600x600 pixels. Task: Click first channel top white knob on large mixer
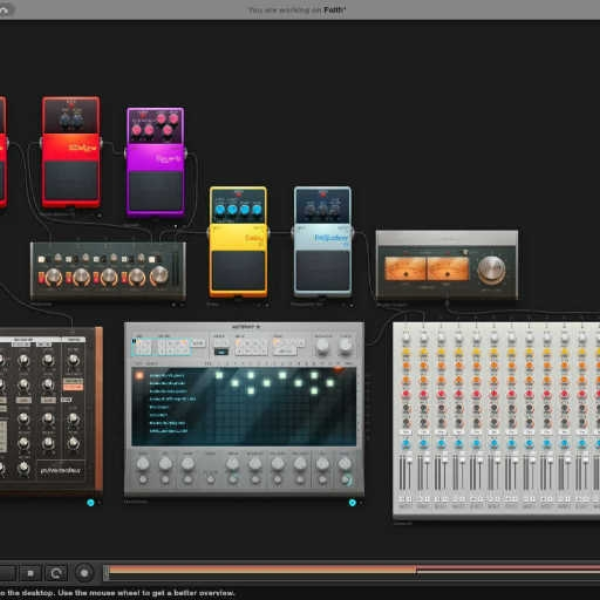click(406, 338)
